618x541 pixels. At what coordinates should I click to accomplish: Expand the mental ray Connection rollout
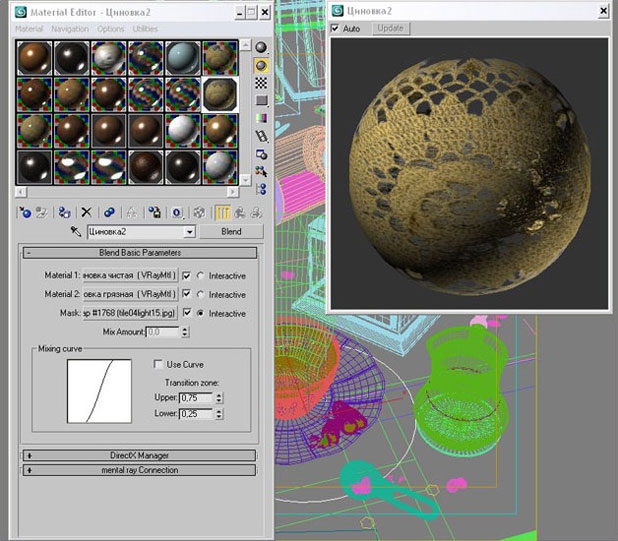[140, 470]
